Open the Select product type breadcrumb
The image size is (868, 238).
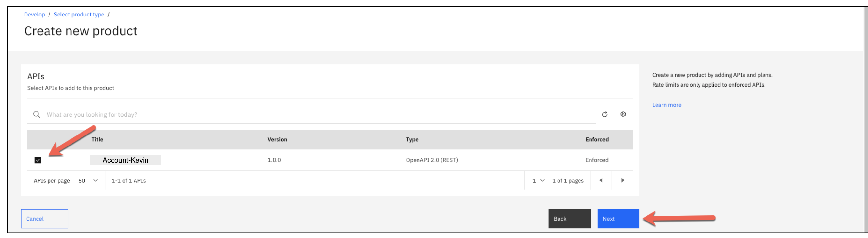(x=79, y=15)
